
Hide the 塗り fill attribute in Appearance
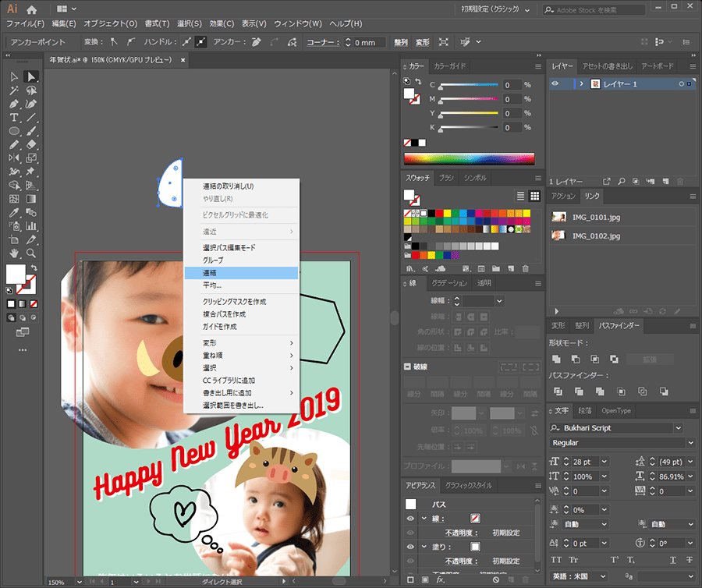coord(410,547)
